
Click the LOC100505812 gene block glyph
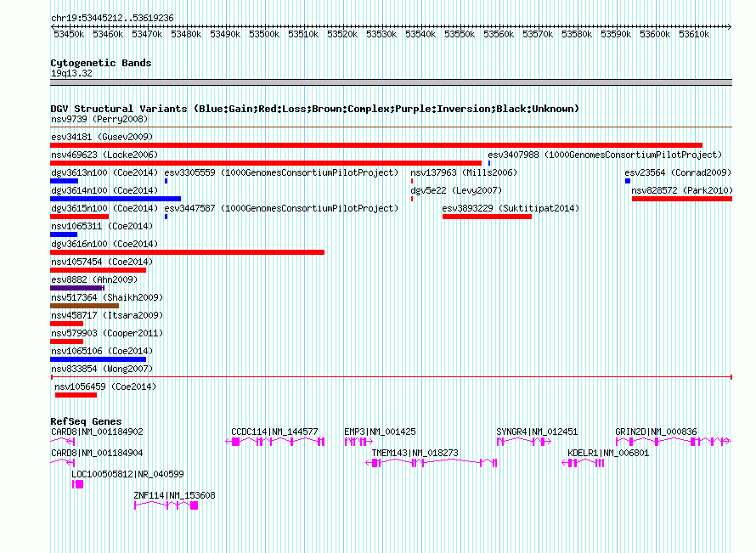(x=77, y=484)
